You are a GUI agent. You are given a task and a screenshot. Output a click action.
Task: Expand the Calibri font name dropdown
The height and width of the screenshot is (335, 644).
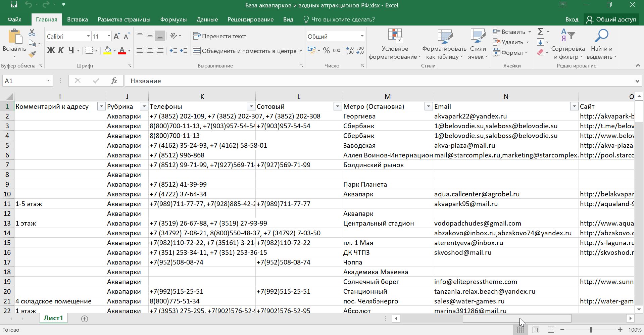point(88,36)
